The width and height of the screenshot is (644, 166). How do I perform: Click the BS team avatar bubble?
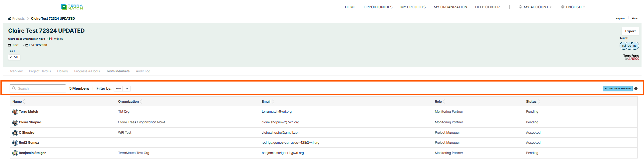(635, 46)
